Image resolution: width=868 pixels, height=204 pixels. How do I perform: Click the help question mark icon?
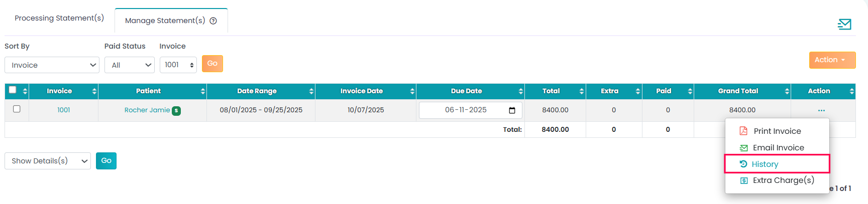tap(213, 21)
